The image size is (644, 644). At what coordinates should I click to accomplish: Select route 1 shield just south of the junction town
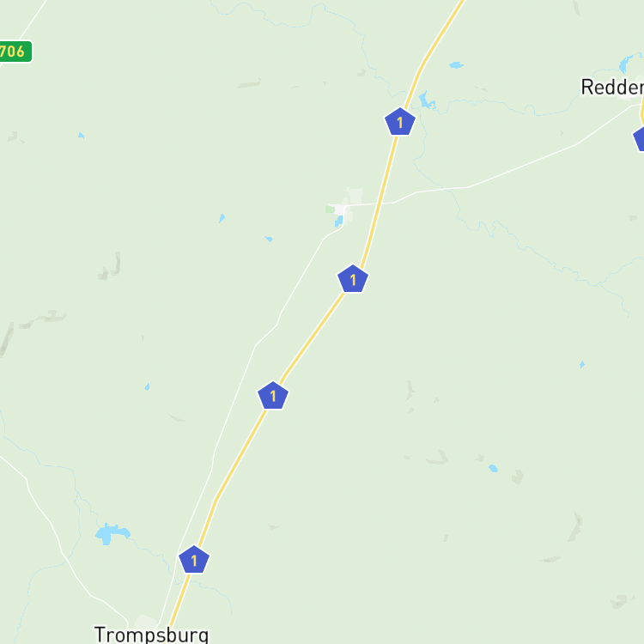(x=353, y=279)
